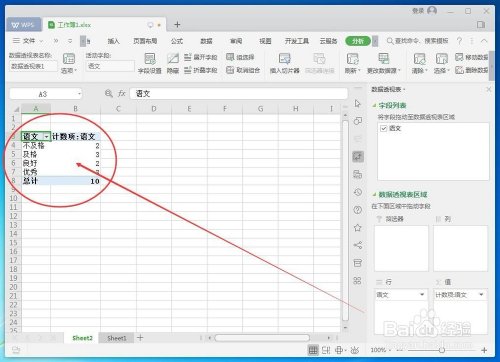Click the magnifier icon beside fx
This screenshot has height=362, width=500.
pyautogui.click(x=109, y=94)
